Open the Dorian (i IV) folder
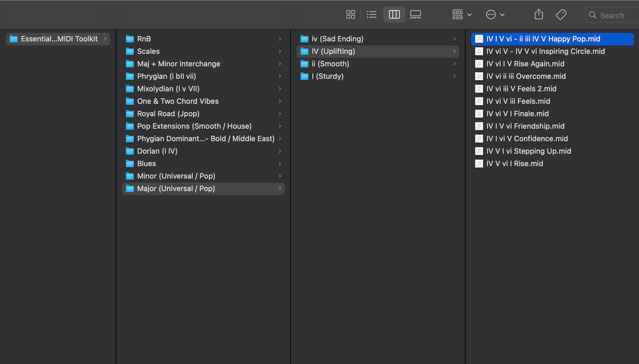 pos(157,151)
